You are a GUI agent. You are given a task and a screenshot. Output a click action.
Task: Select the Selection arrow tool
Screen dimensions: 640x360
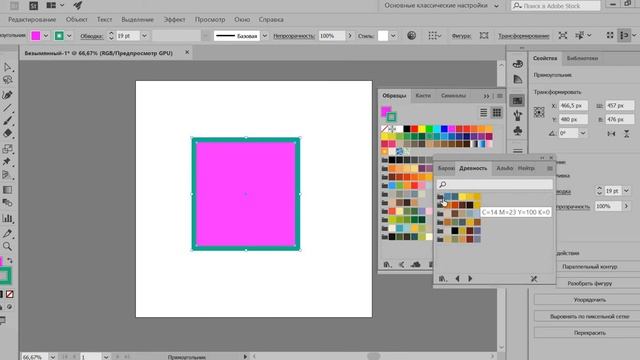[7, 67]
